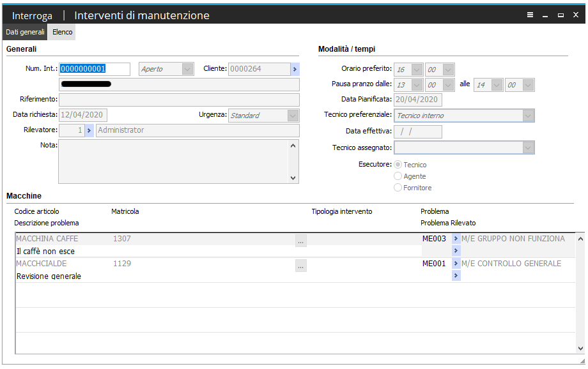
Task: Click the 'Revisione generale' description
Action: point(49,276)
